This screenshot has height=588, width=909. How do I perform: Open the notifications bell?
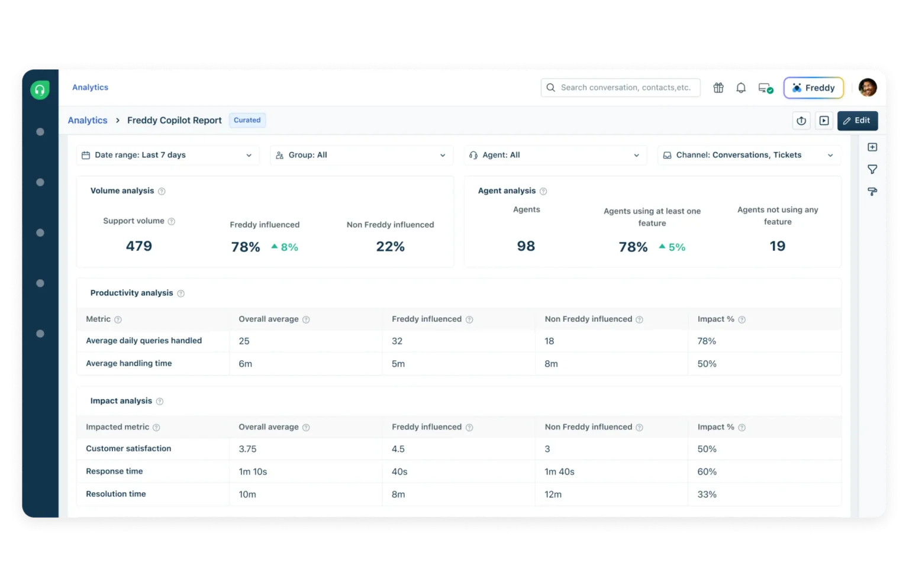coord(741,88)
